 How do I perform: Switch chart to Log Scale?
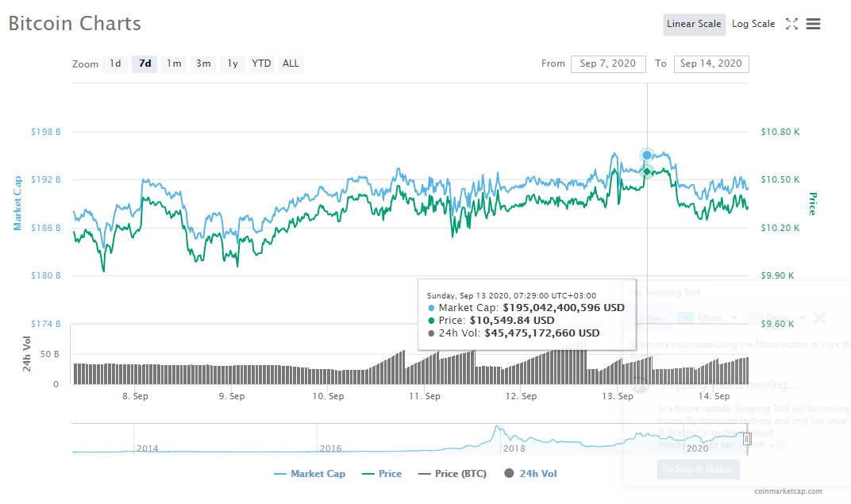(753, 24)
